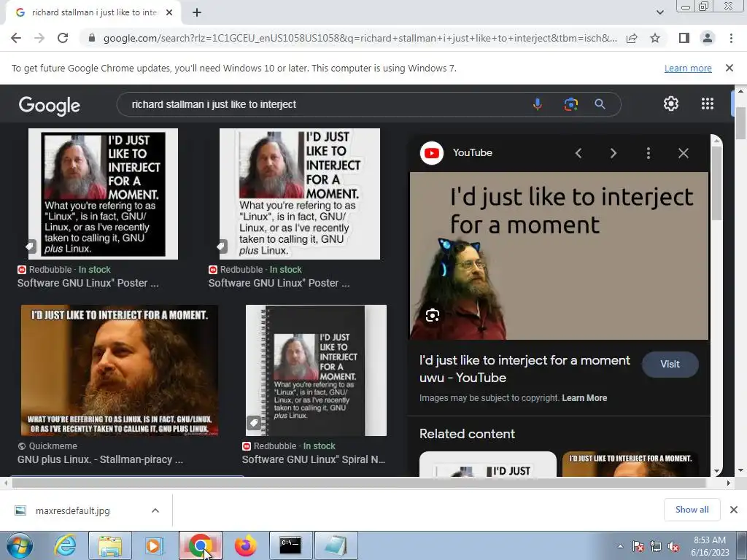
Task: Click the page horizontal scrollbar
Action: tap(359, 483)
